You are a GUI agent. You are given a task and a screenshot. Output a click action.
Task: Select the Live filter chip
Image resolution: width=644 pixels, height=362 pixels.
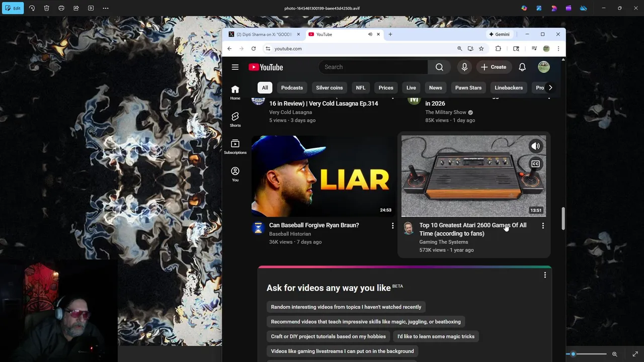tap(411, 87)
